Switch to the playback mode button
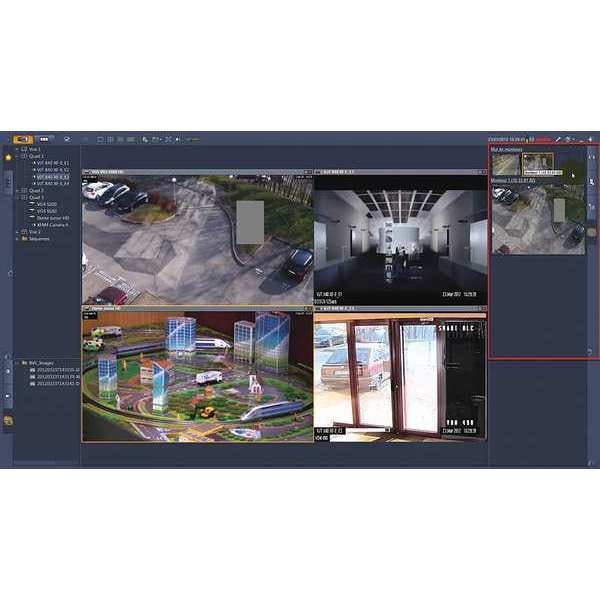The image size is (600, 600). (45, 139)
